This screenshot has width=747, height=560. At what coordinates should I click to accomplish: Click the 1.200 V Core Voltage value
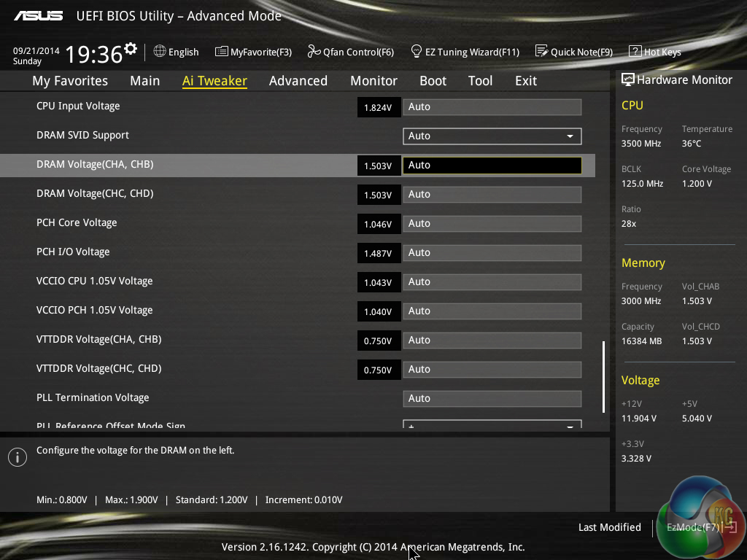(697, 183)
